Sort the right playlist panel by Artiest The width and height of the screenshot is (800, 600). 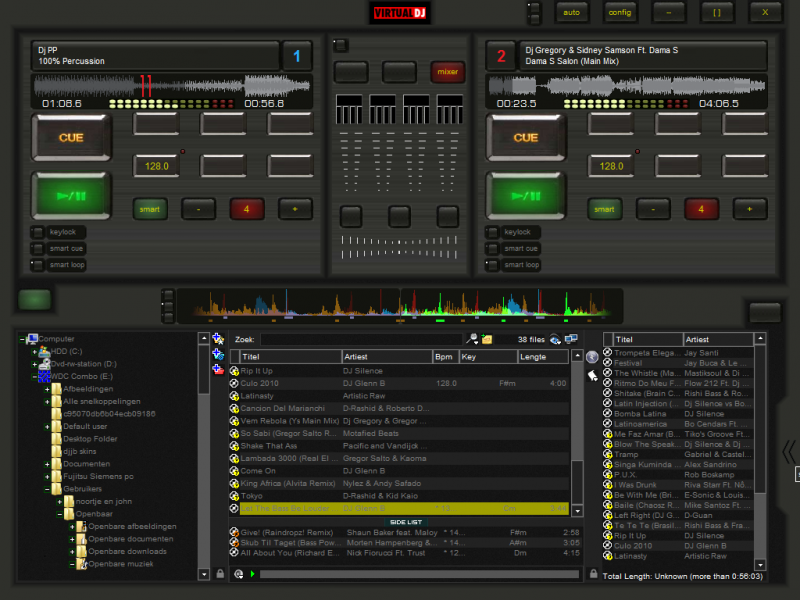(x=718, y=339)
